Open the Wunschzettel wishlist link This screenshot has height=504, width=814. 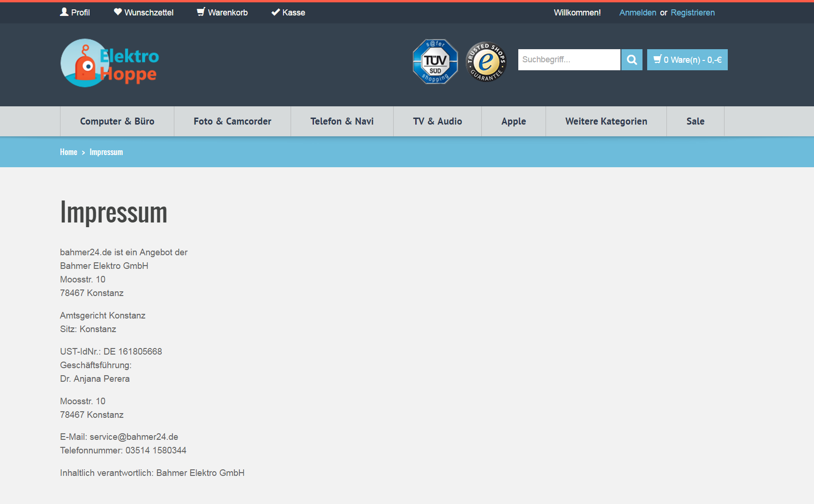pos(143,13)
